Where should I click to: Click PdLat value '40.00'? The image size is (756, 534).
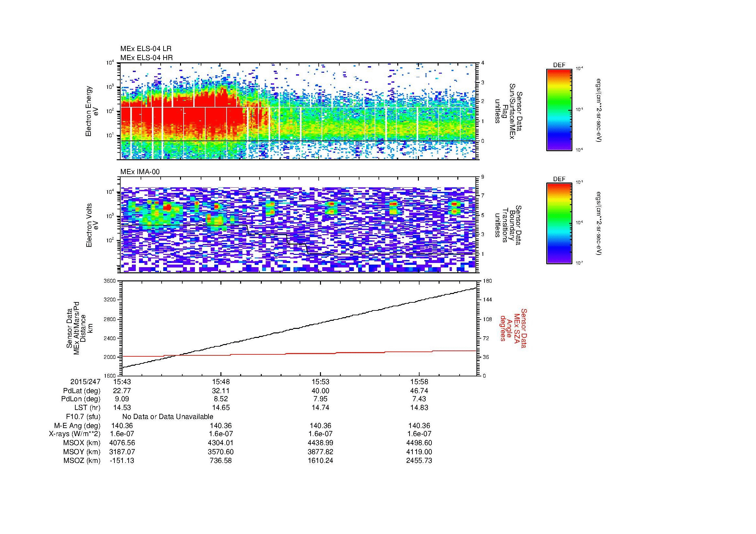[320, 391]
